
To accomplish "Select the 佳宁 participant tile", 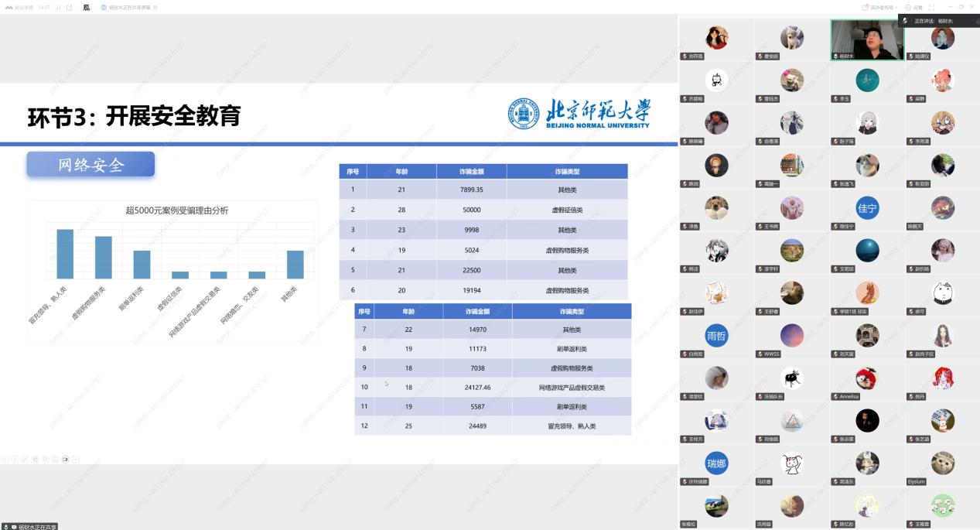I will pos(867,208).
